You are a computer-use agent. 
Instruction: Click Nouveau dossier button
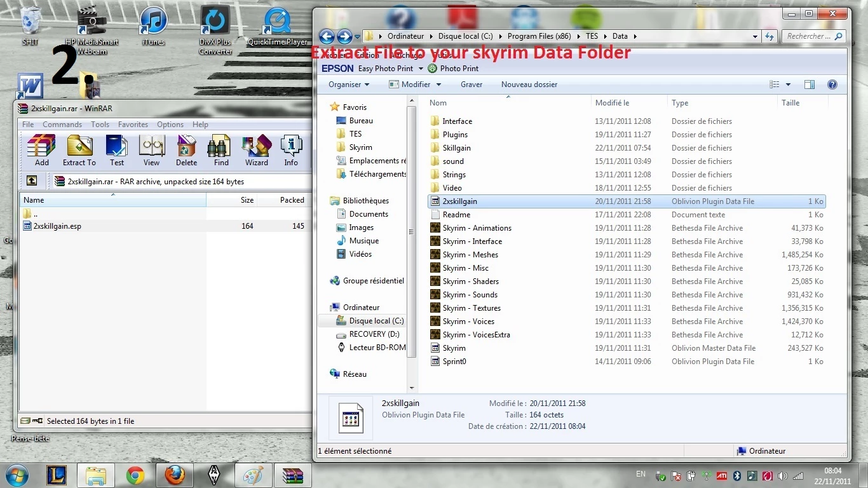tap(529, 85)
